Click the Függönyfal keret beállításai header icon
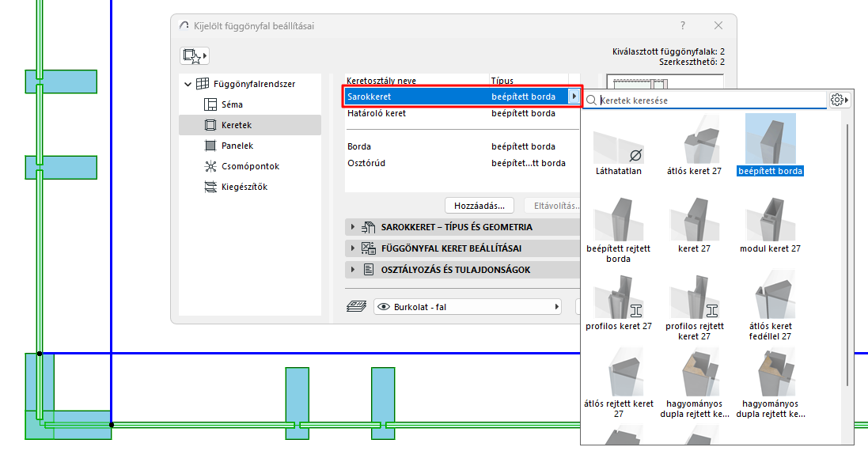Viewport: 868px width, 466px height. [368, 248]
